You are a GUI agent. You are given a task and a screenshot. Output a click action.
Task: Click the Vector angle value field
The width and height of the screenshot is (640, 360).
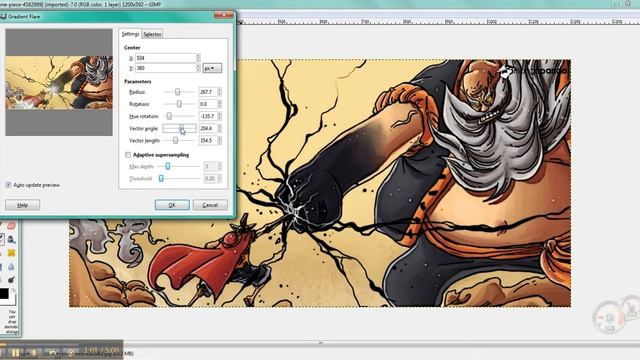point(207,129)
